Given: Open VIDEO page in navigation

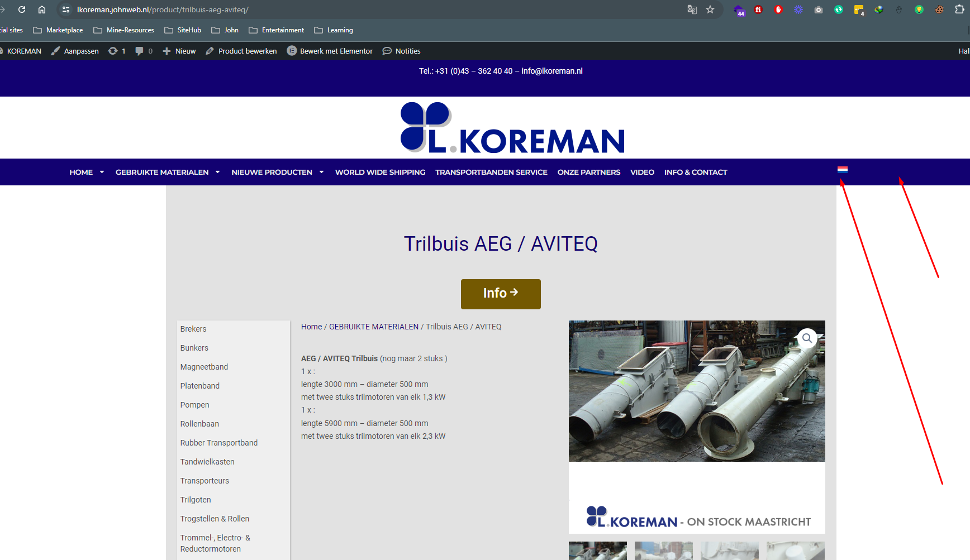Looking at the screenshot, I should [x=642, y=172].
